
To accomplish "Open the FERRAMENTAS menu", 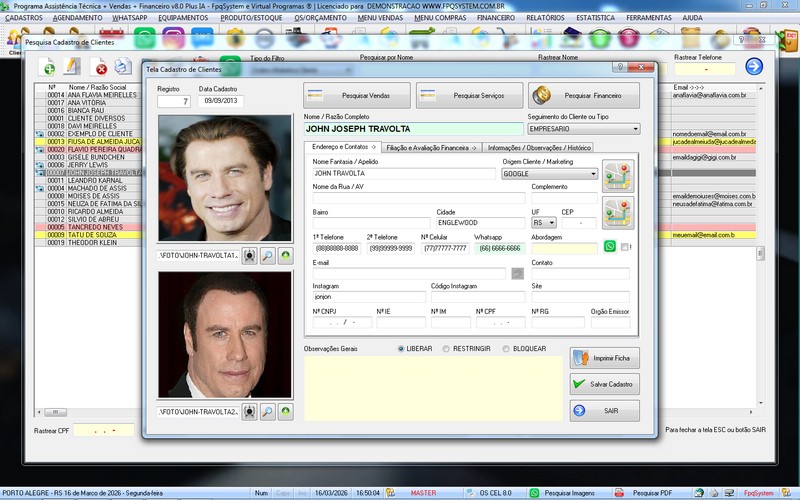I will click(x=649, y=18).
